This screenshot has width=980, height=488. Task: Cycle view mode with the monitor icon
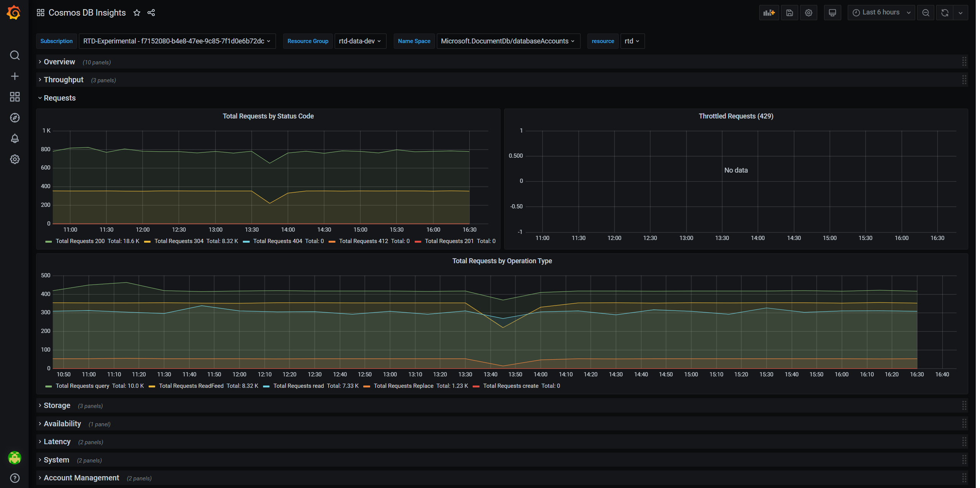click(x=832, y=13)
